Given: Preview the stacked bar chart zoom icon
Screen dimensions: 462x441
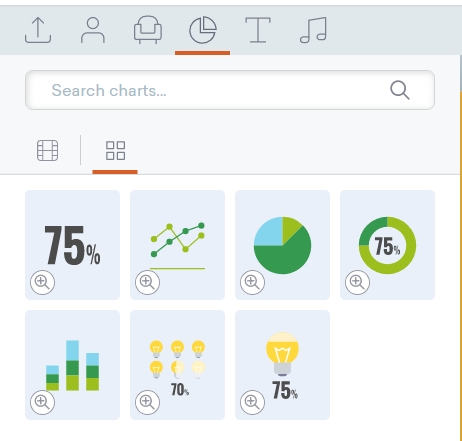Looking at the screenshot, I should click(x=42, y=402).
